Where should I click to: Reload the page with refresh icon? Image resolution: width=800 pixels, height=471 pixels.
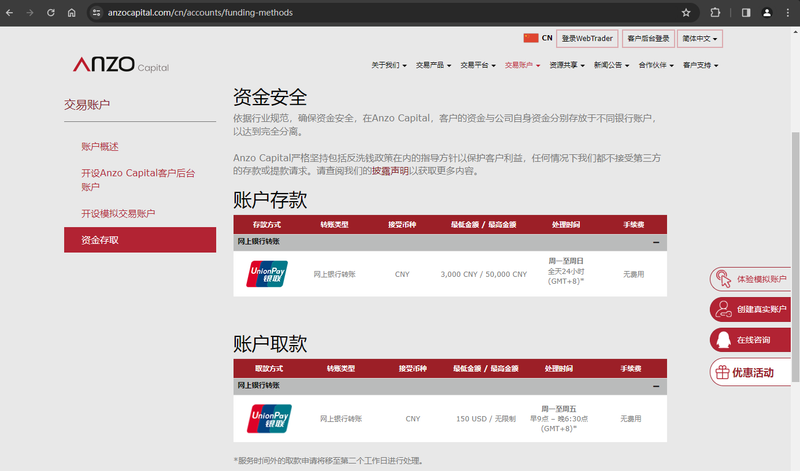(x=51, y=13)
